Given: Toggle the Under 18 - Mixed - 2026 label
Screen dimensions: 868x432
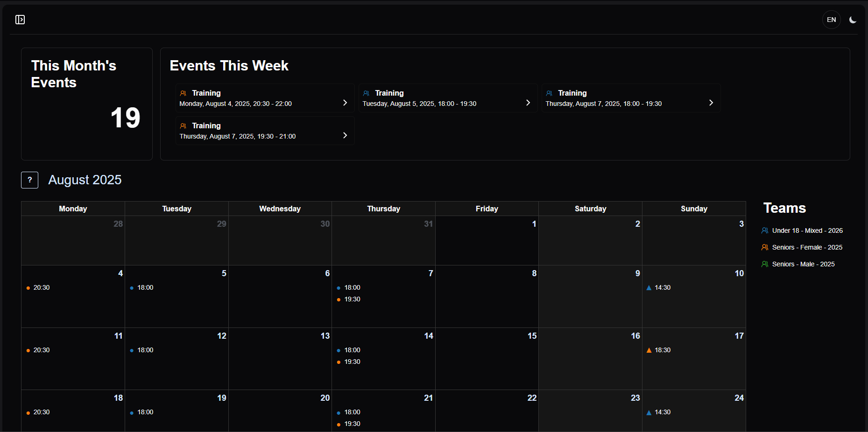Looking at the screenshot, I should coord(807,230).
